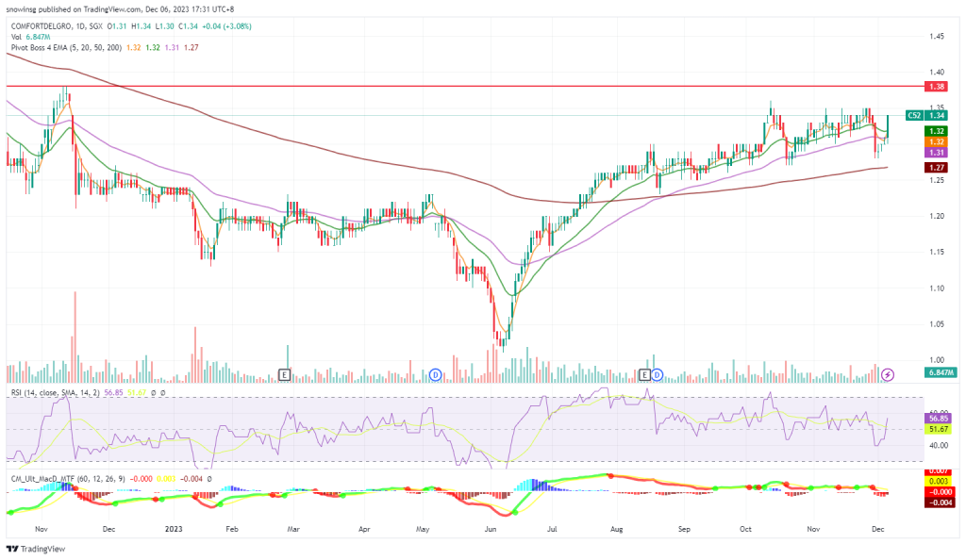Click the dividend D marker near May
966x560 pixels.
point(436,374)
